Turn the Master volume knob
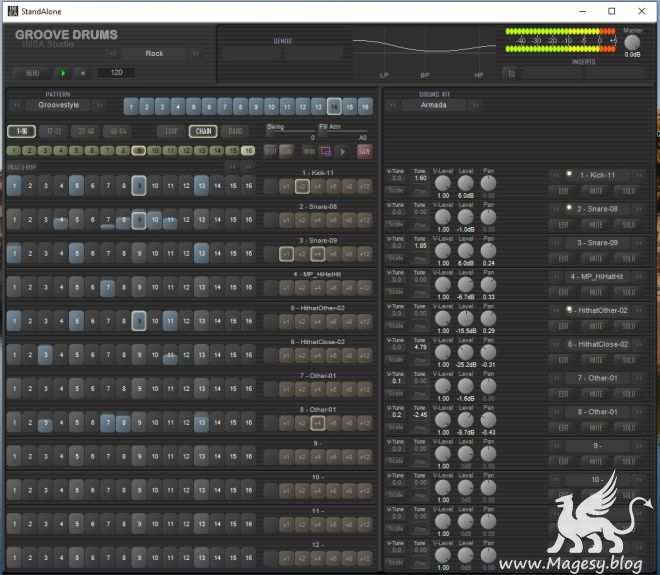The height and width of the screenshot is (575, 660). click(x=632, y=42)
